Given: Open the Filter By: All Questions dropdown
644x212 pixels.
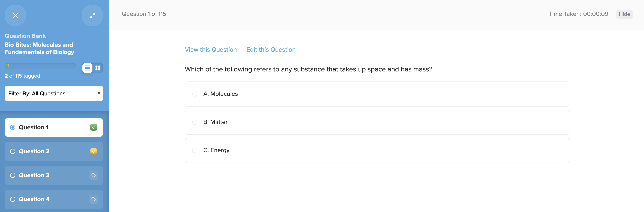Looking at the screenshot, I should click(x=54, y=93).
